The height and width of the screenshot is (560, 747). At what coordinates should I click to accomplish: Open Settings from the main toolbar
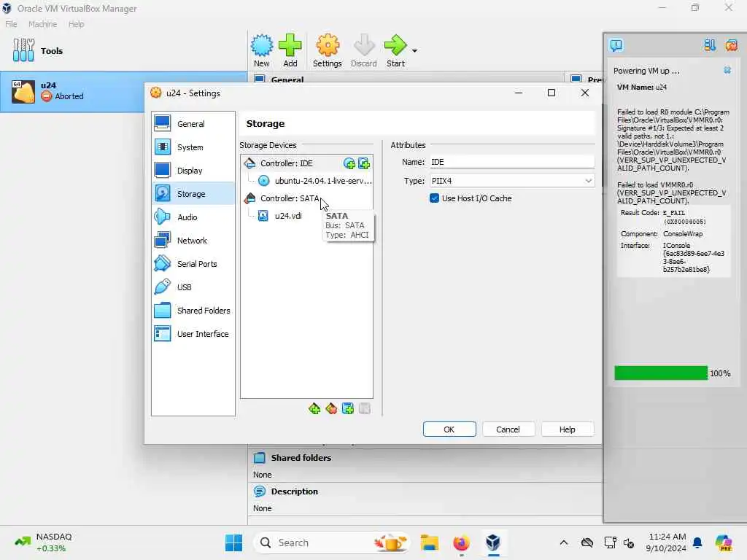point(328,50)
